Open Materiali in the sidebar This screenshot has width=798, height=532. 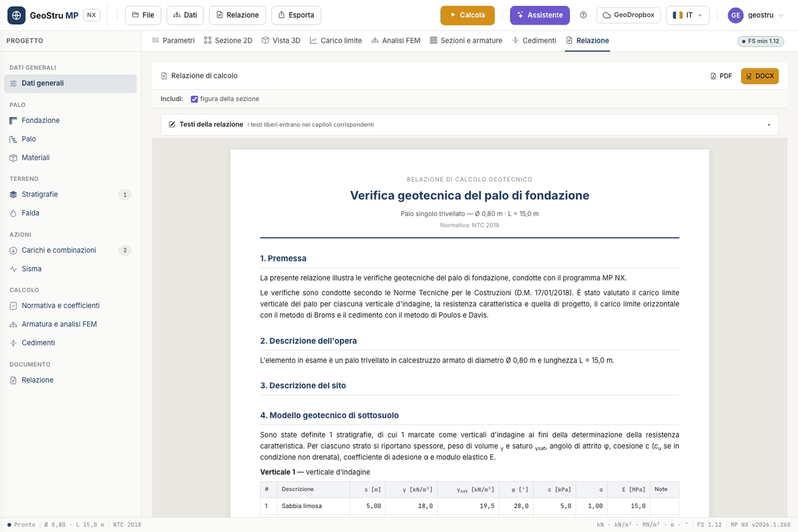[70, 158]
